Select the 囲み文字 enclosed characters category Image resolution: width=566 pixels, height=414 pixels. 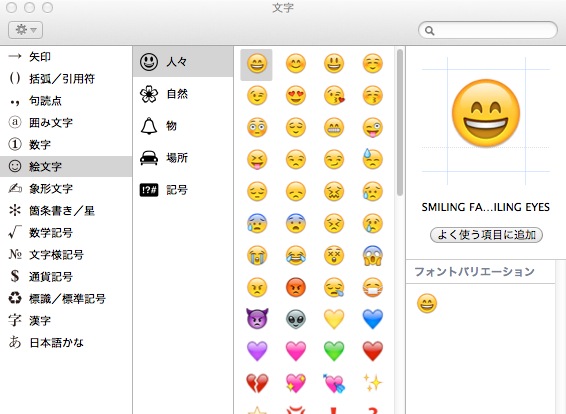click(x=66, y=123)
